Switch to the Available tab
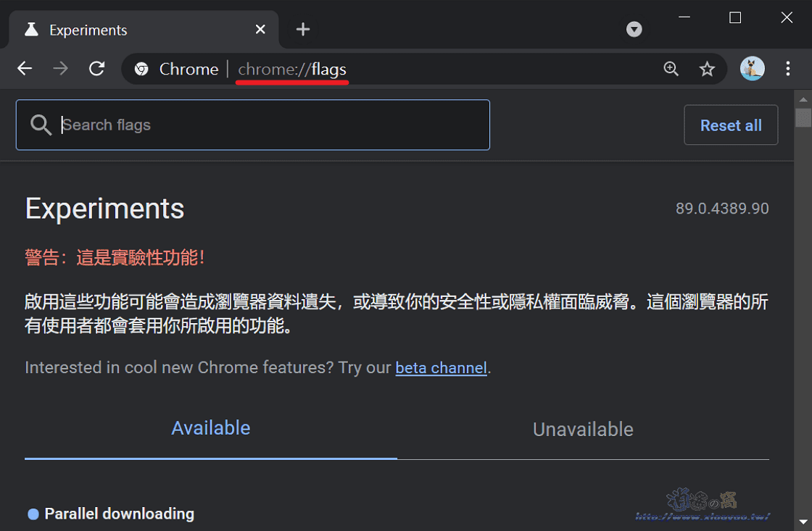 [x=211, y=429]
